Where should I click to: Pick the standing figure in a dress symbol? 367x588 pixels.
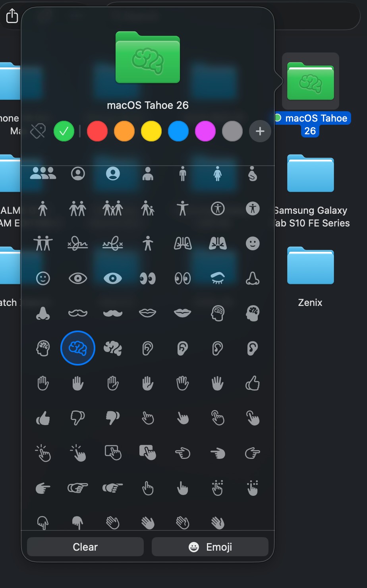pos(218,174)
